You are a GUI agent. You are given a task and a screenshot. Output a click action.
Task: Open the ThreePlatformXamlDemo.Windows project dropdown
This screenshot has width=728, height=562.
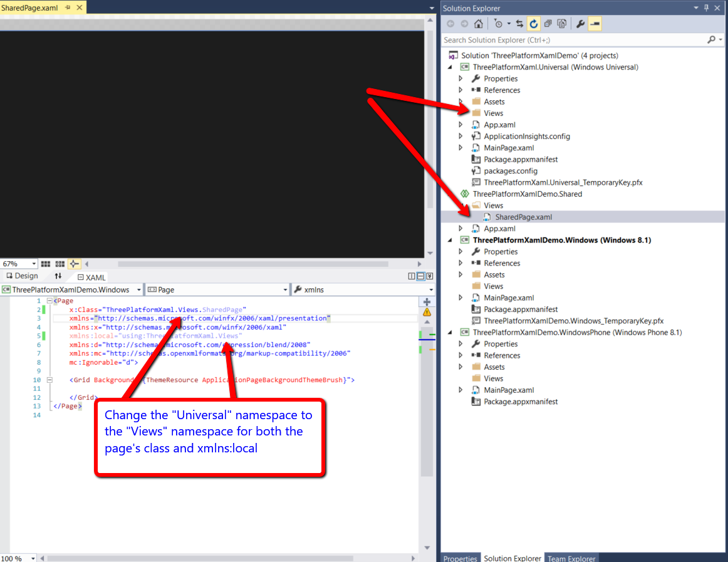pyautogui.click(x=138, y=290)
